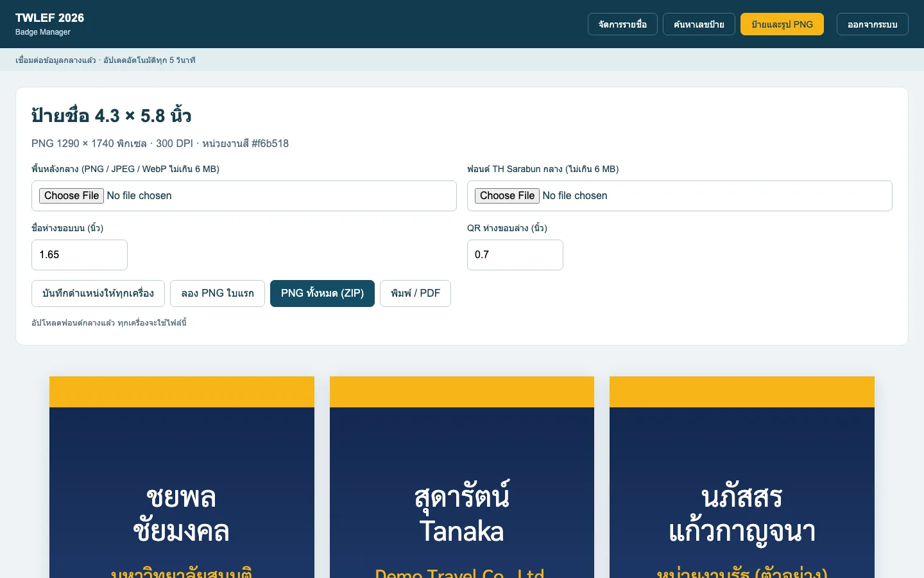Click the พิมพ์ / PDF button
The image size is (924, 578).
tap(415, 293)
